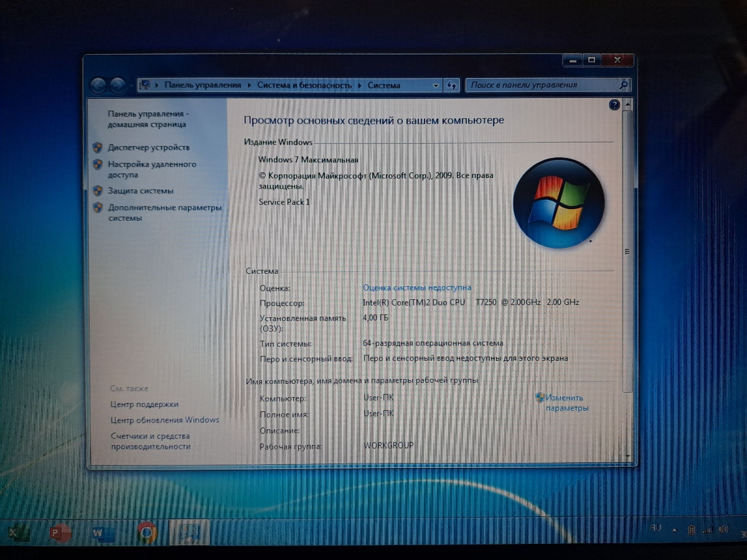
Task: Open Дополнительные параметры системы link
Action: (164, 213)
